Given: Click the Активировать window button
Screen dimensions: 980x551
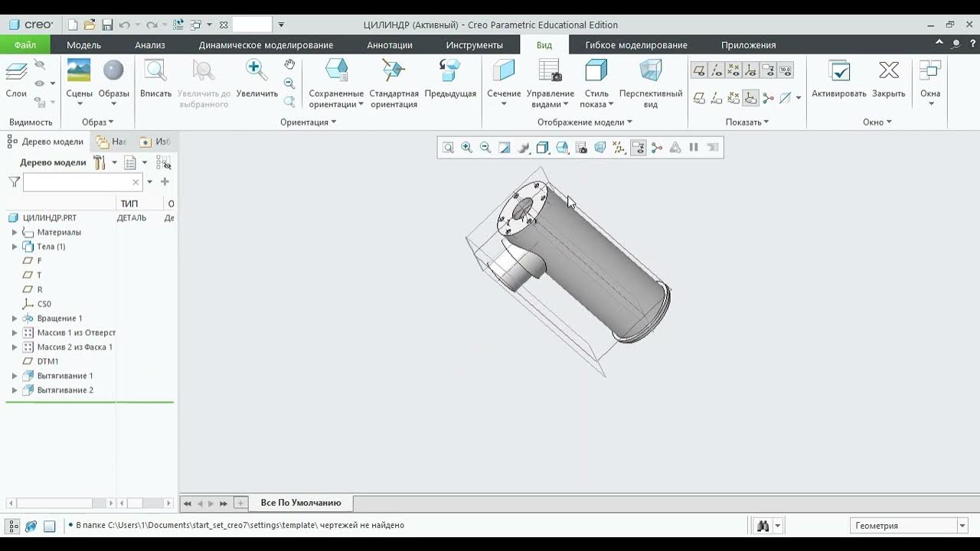Looking at the screenshot, I should [x=839, y=80].
